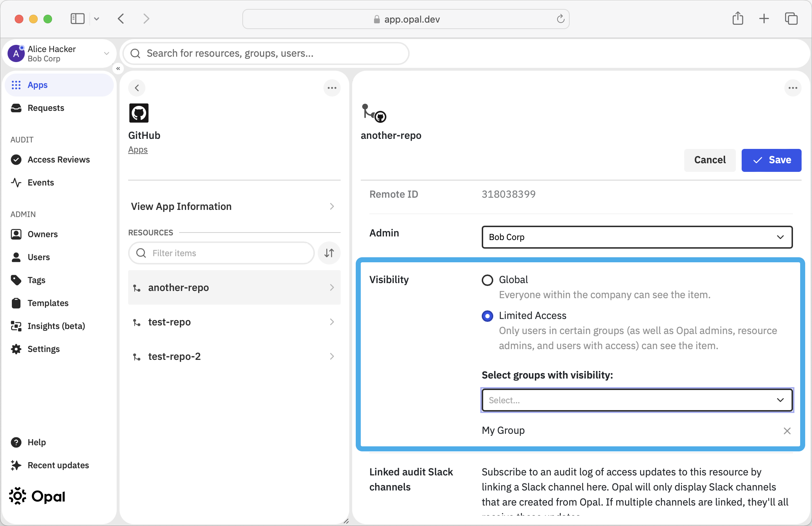Click the back arrow in GitHub panel
812x526 pixels.
[x=137, y=88]
